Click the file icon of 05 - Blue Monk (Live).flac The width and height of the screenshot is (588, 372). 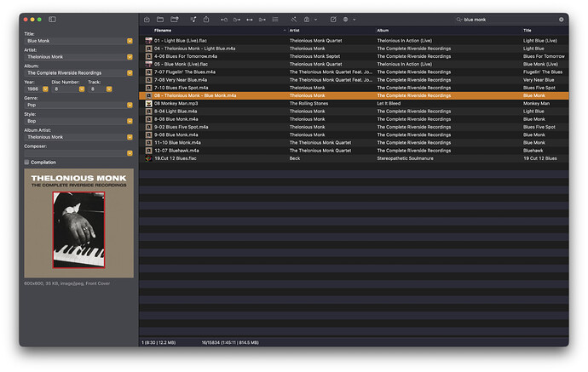click(x=148, y=64)
